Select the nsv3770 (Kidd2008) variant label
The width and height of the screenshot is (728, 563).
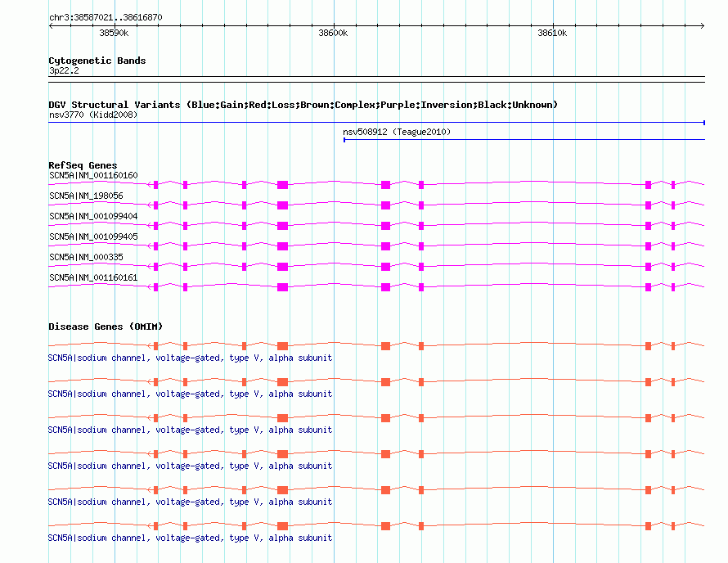[93, 115]
